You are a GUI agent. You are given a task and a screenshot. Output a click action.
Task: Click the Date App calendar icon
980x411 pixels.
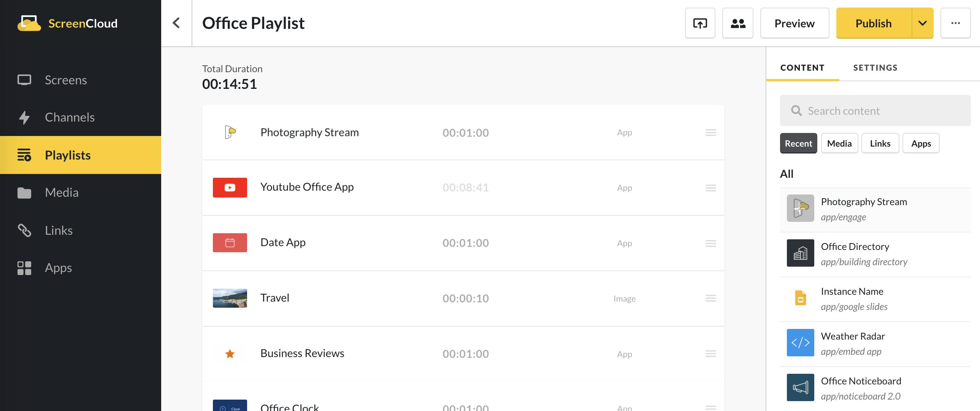tap(230, 243)
